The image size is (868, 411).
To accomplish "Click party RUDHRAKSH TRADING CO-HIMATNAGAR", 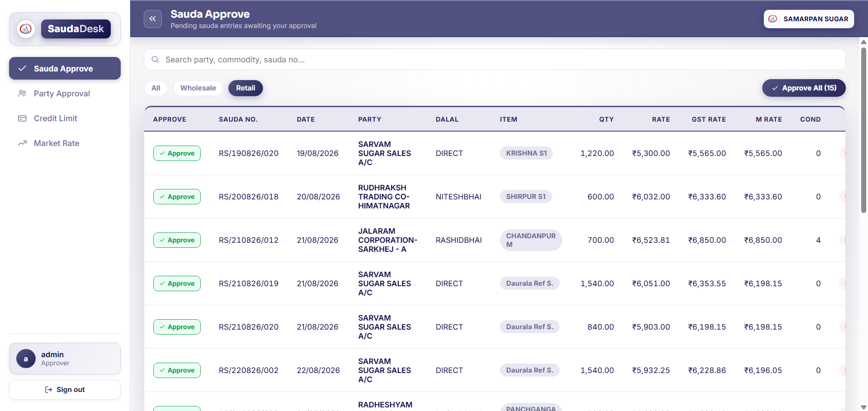I will (384, 197).
